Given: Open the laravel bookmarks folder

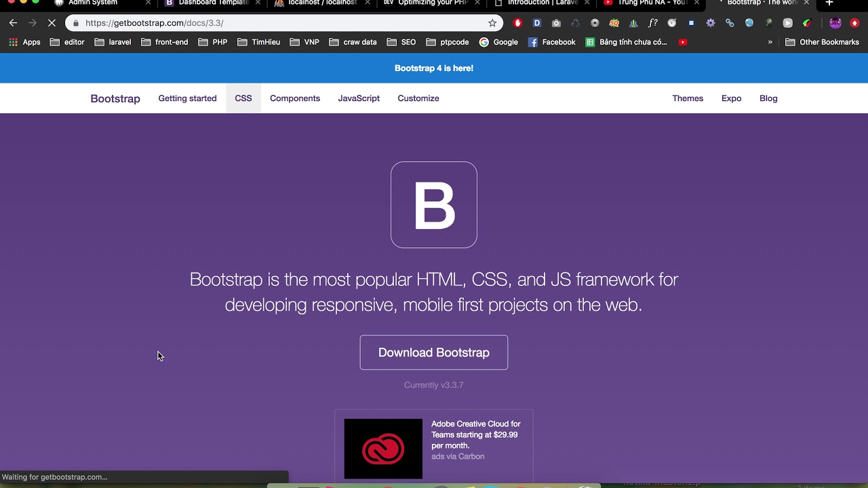Looking at the screenshot, I should tap(113, 42).
